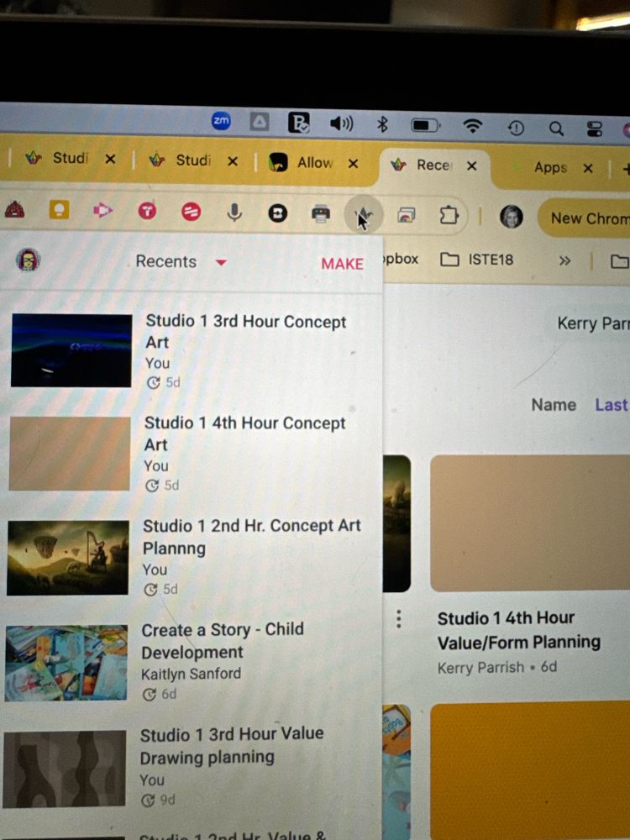Open Studio 1 4th Hour Concept Art
This screenshot has height=840, width=630.
click(244, 433)
